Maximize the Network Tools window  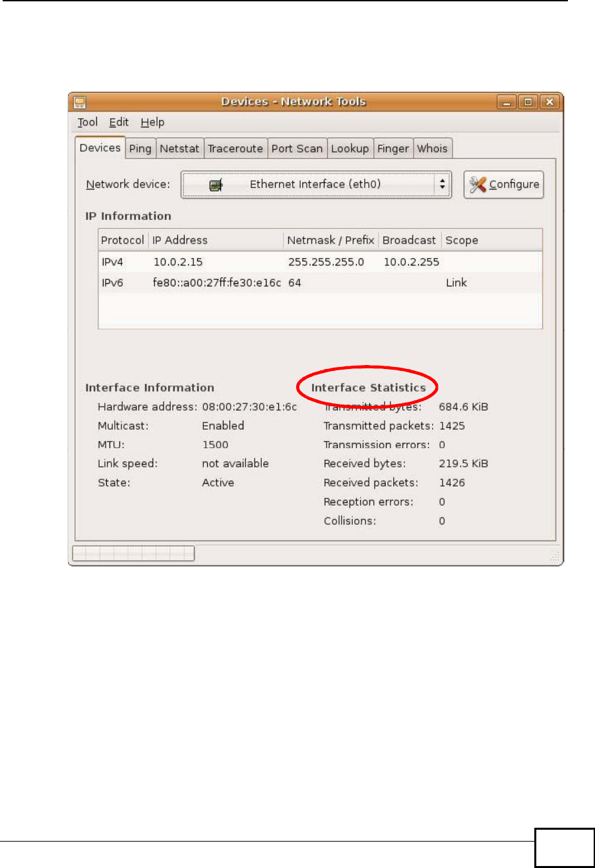tap(528, 102)
